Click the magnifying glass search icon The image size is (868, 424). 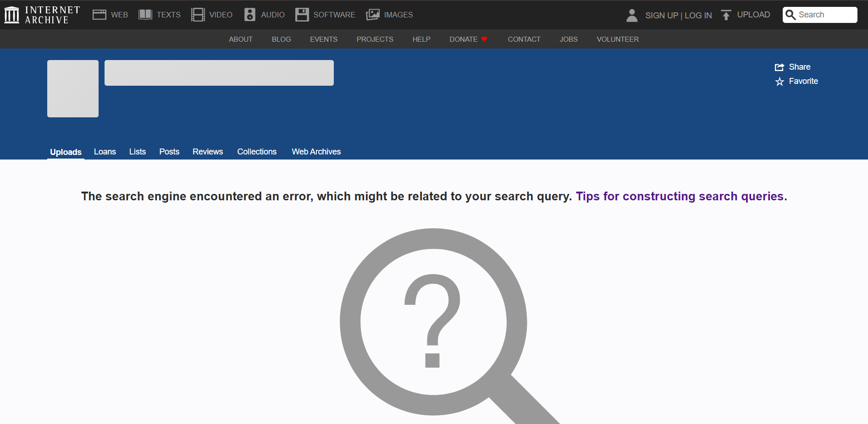click(x=791, y=15)
